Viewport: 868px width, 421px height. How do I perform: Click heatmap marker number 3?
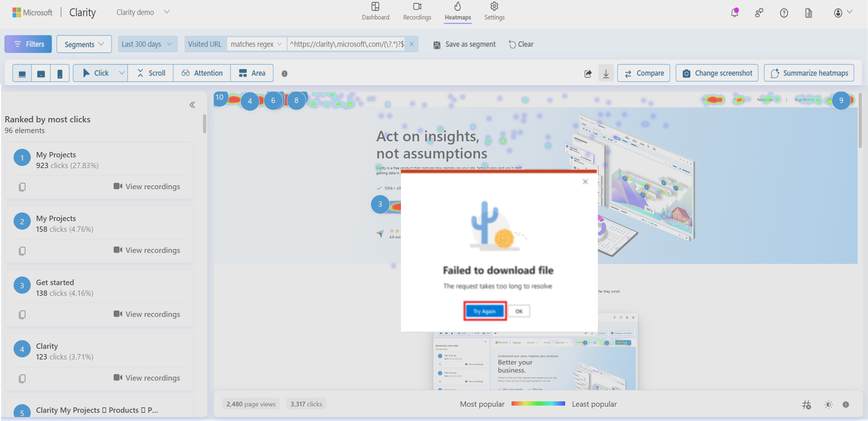[380, 204]
